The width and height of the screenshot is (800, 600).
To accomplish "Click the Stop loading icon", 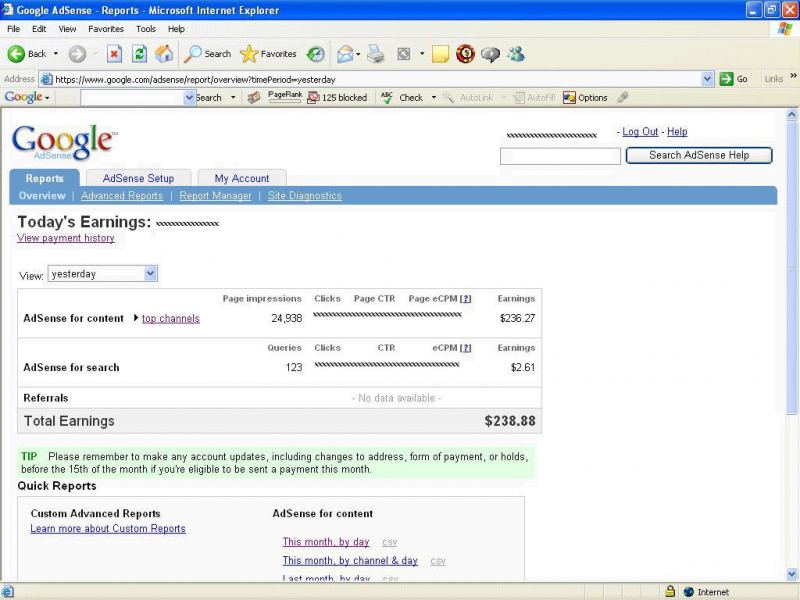I will point(114,54).
